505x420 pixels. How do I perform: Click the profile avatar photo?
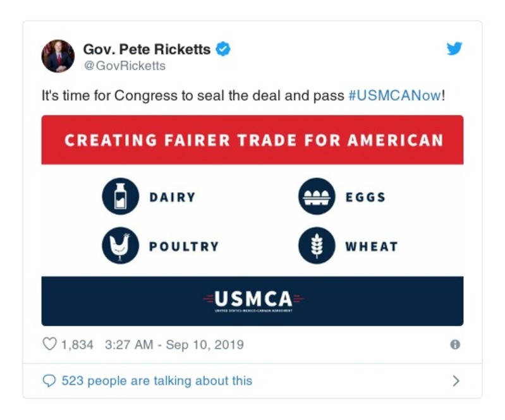(x=58, y=56)
